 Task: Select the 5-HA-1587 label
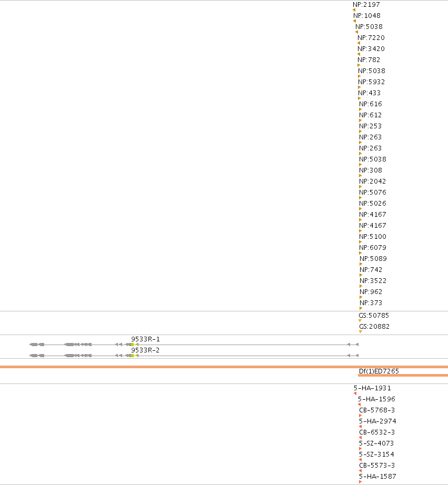coord(377,477)
